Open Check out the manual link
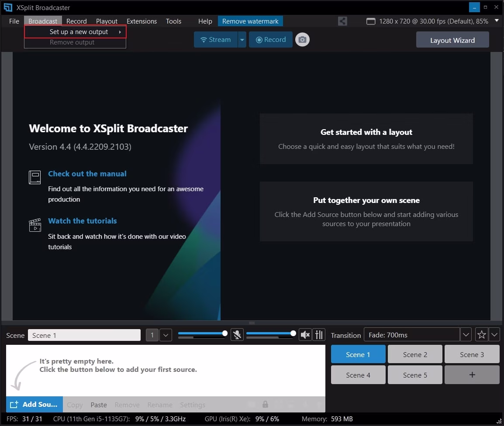 pyautogui.click(x=87, y=174)
